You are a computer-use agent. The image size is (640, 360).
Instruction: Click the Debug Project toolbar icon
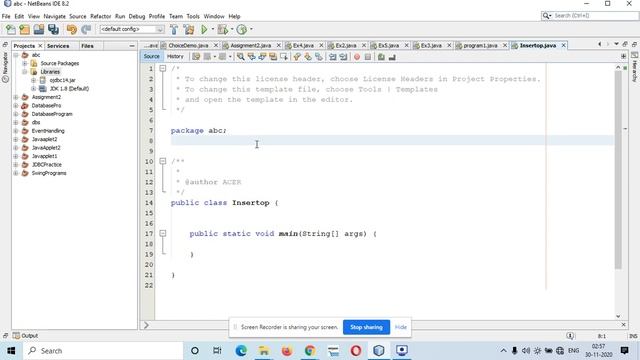[222, 29]
